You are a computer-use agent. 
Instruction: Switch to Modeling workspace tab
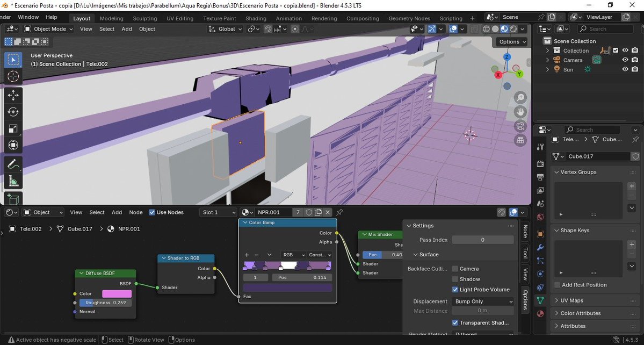tap(111, 18)
